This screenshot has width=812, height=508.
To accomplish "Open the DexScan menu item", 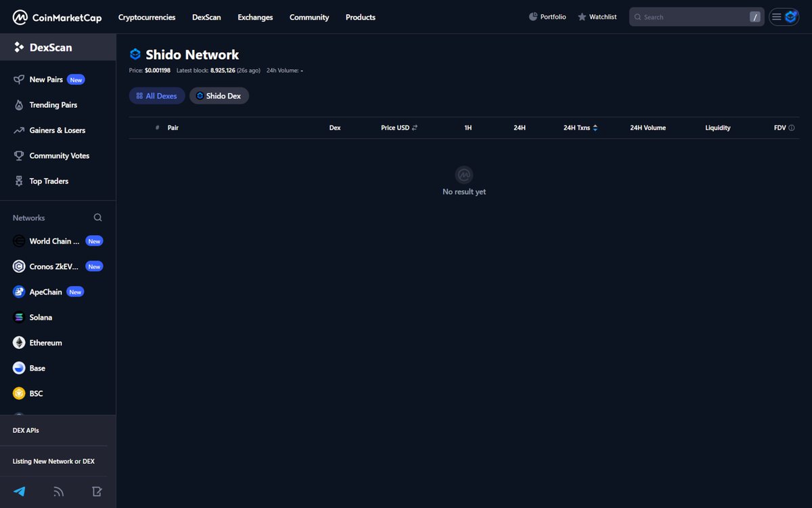I will [206, 17].
